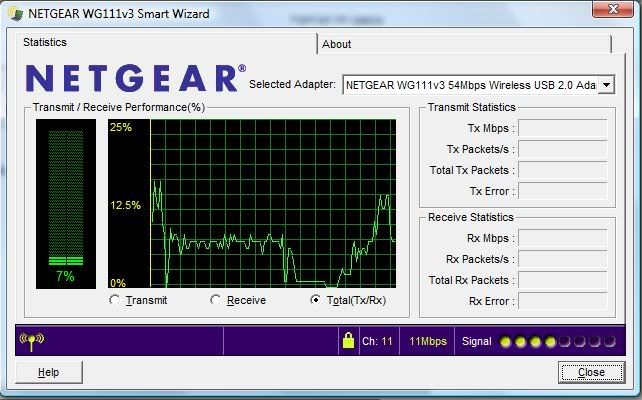Open the About tab
This screenshot has height=400, width=642.
(x=464, y=44)
